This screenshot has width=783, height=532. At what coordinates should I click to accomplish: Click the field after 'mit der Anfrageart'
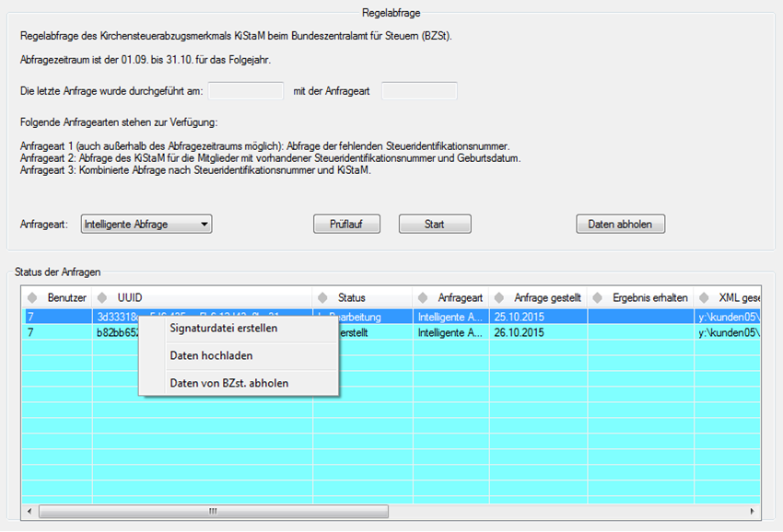419,91
